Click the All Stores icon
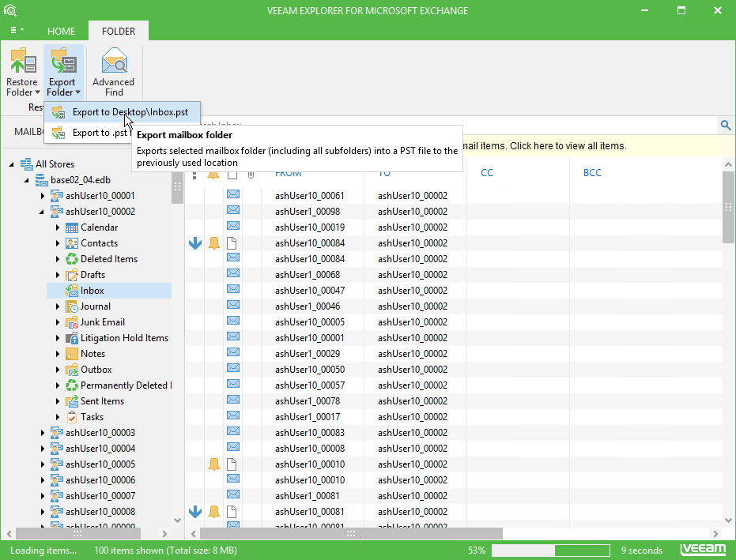This screenshot has width=736, height=560. pos(26,164)
